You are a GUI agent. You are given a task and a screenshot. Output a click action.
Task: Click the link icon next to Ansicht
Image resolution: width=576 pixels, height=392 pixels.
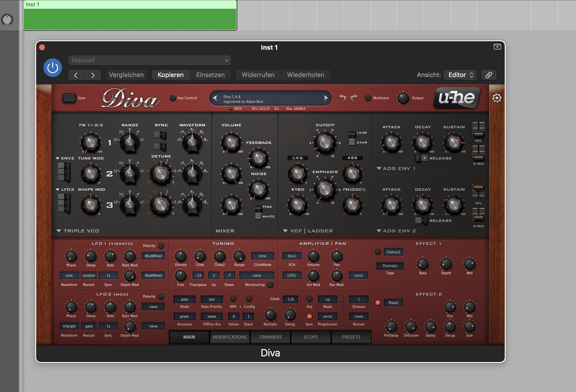click(x=489, y=75)
